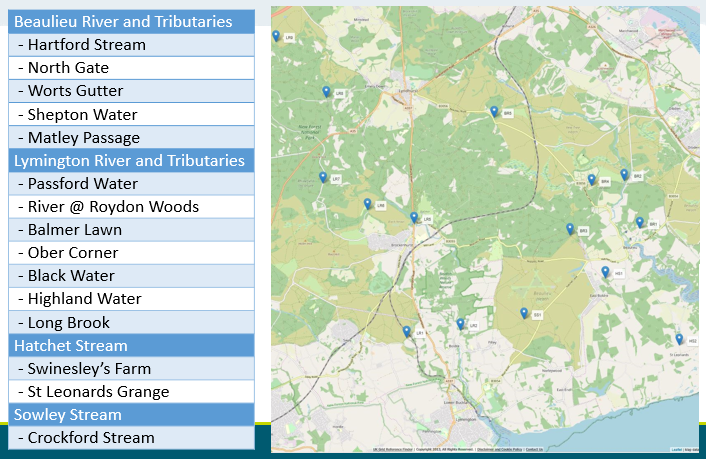Open the Disclaimer and Cookie Policy link
Screen dimensions: 706x459
499,450
